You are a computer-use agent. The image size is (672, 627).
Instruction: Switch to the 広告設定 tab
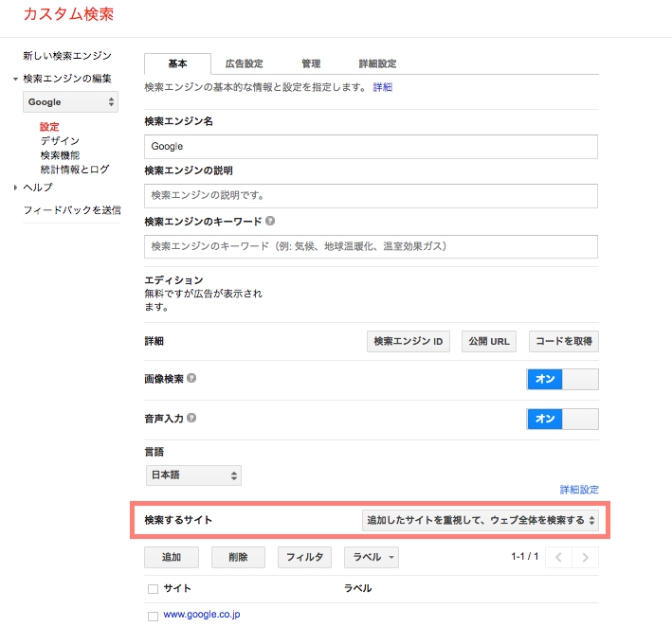(x=244, y=63)
